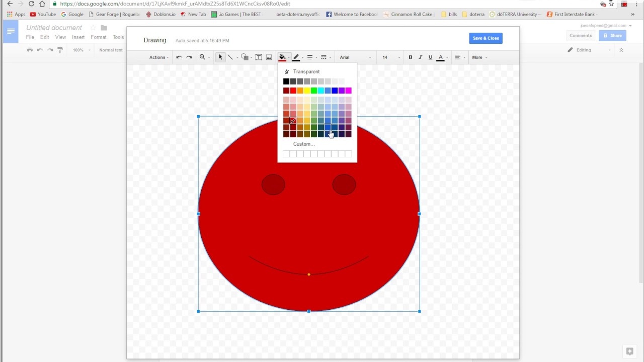Image resolution: width=644 pixels, height=362 pixels.
Task: Open the Zoom magnifier tool
Action: pyautogui.click(x=202, y=57)
